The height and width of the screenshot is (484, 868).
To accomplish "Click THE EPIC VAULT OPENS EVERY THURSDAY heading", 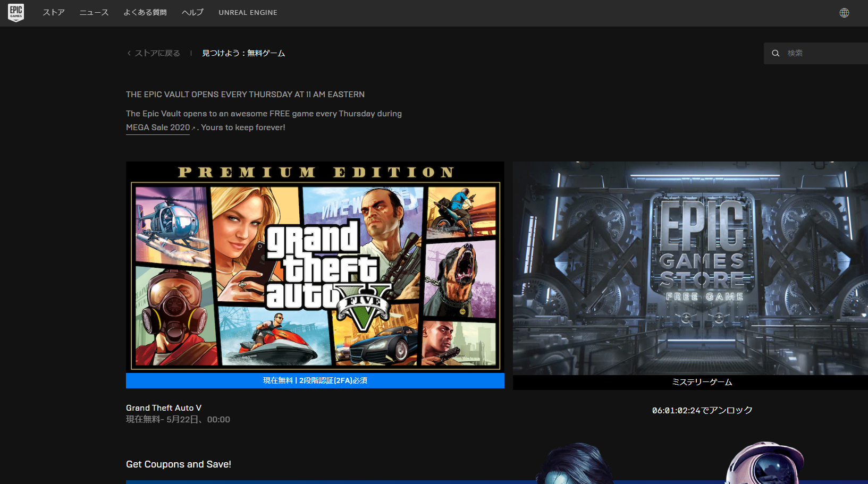I will [245, 95].
